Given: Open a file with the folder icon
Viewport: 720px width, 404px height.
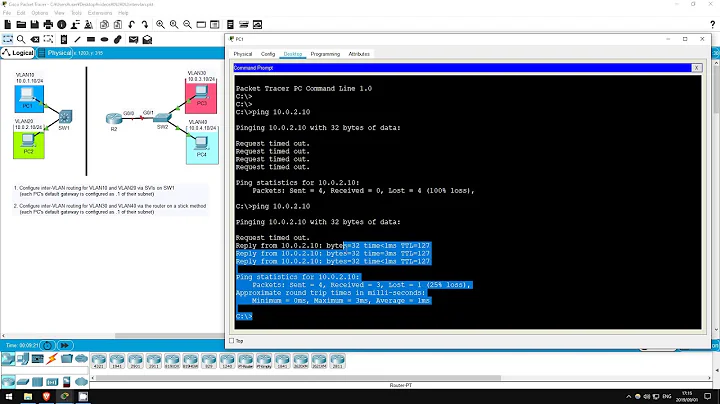Looking at the screenshot, I should [x=21, y=25].
